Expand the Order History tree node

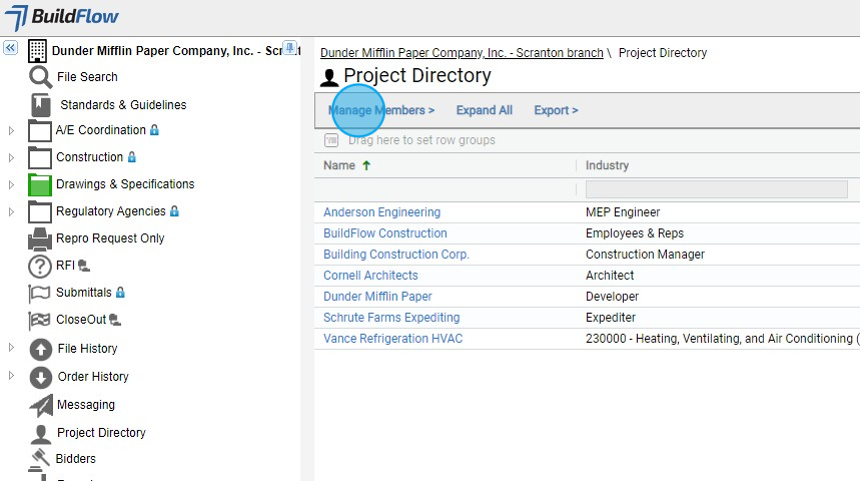click(x=11, y=375)
